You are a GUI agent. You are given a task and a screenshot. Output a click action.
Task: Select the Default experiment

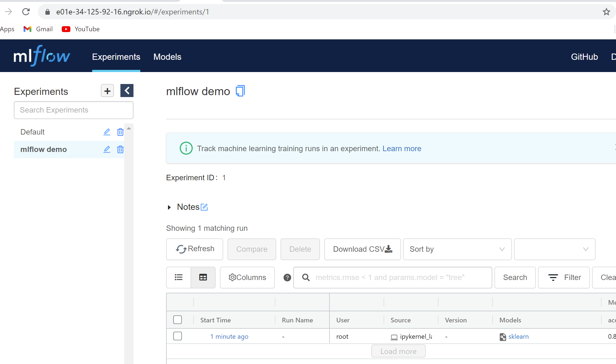coord(32,132)
